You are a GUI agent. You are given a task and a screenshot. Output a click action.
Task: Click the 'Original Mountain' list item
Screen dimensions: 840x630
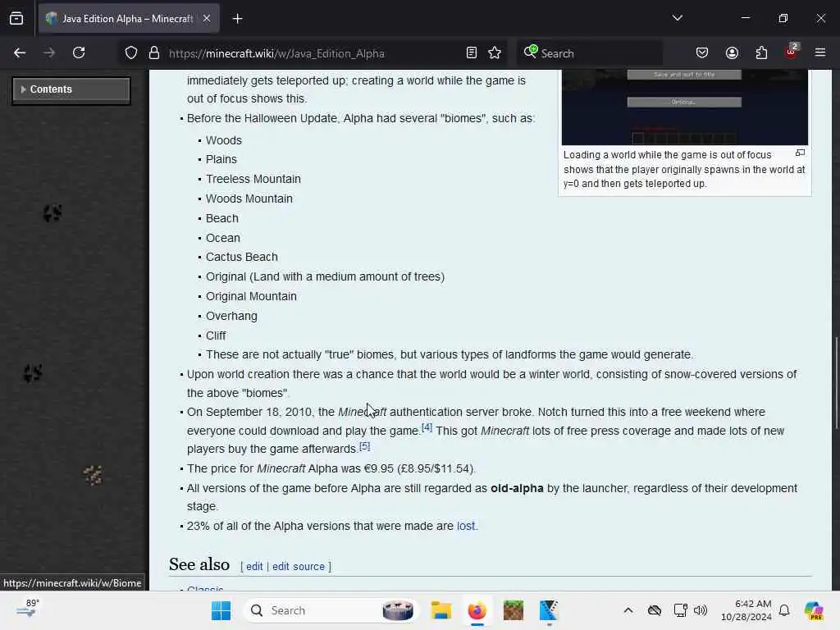point(251,296)
